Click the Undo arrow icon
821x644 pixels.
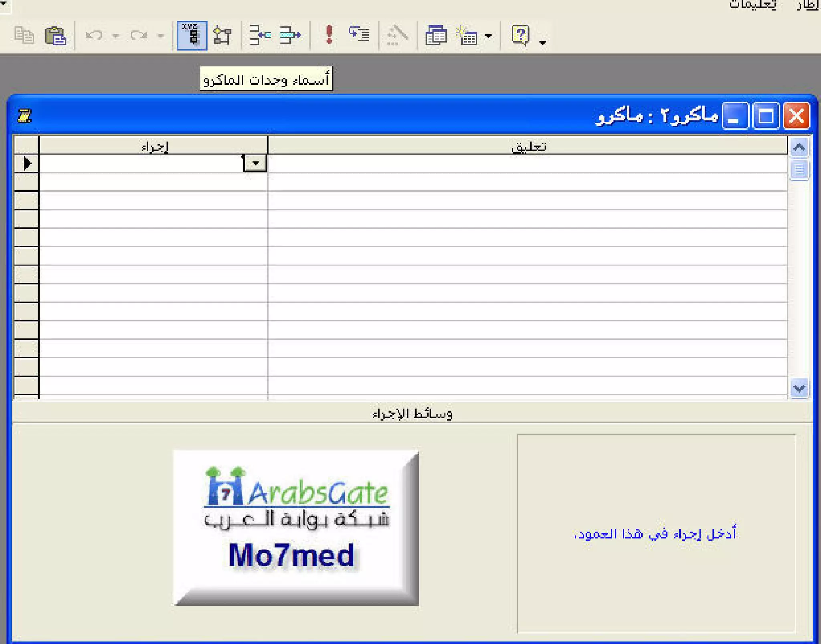pos(94,35)
